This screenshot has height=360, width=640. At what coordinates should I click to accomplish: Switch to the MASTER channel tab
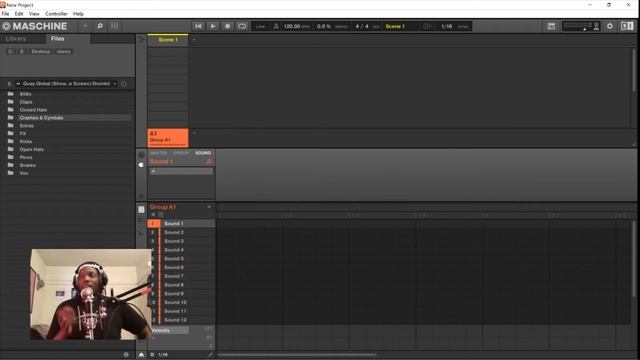tap(158, 153)
